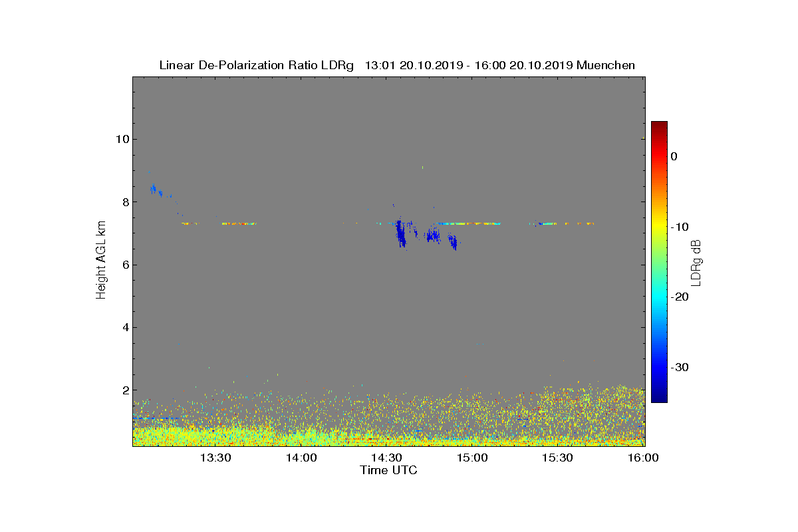Click the 15:00 time tick label

473,458
